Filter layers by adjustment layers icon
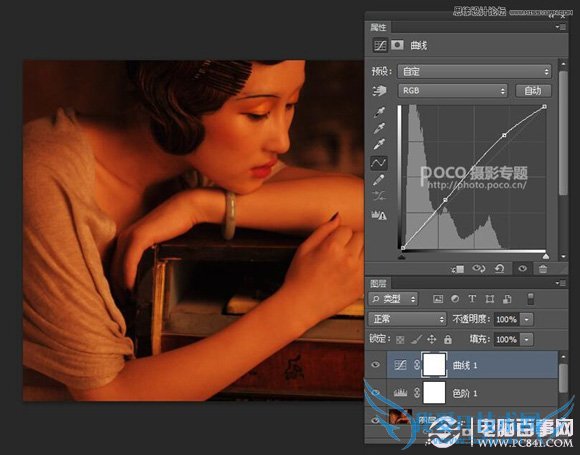Image resolution: width=580 pixels, height=455 pixels. [455, 299]
